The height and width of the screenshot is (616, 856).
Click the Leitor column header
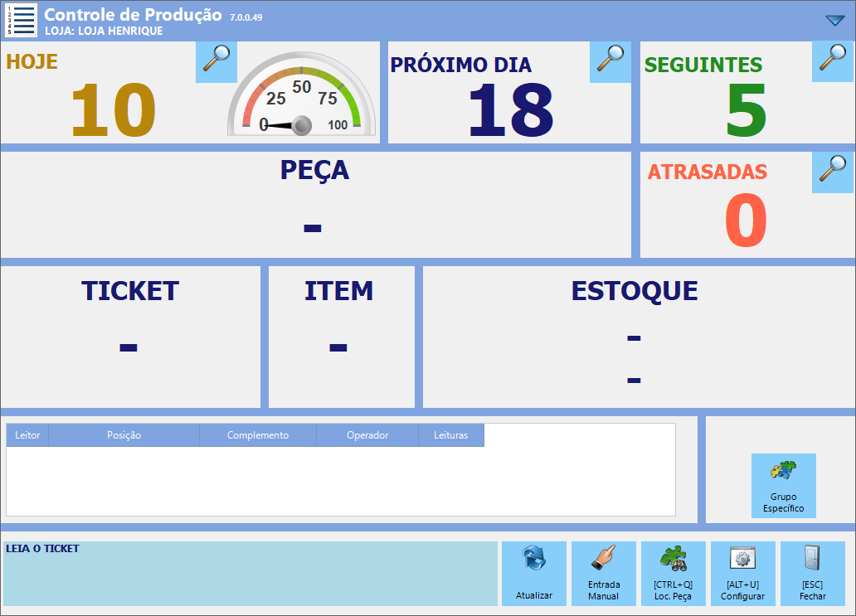click(x=27, y=435)
